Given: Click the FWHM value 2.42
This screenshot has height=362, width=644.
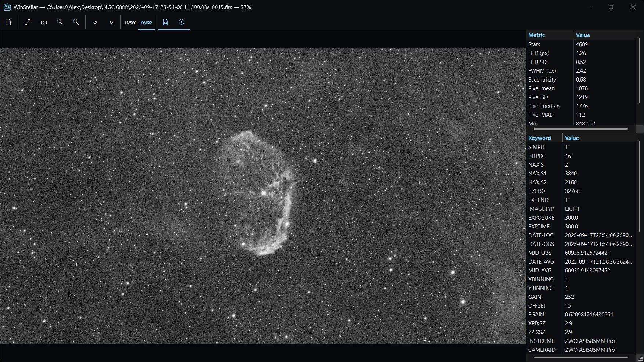Looking at the screenshot, I should [581, 70].
